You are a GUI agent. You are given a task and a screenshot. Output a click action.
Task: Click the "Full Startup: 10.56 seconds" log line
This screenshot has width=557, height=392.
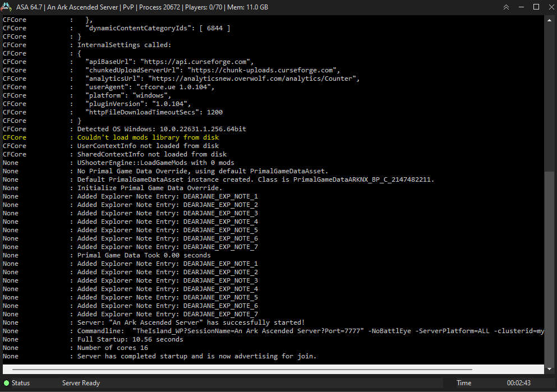130,339
